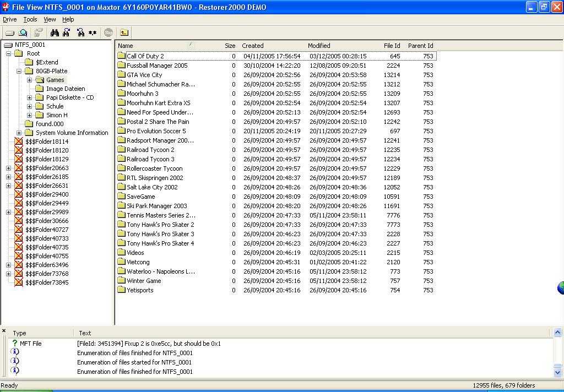Select the Fussball Manager 2005 row
This screenshot has width=564, height=392.
pos(276,66)
